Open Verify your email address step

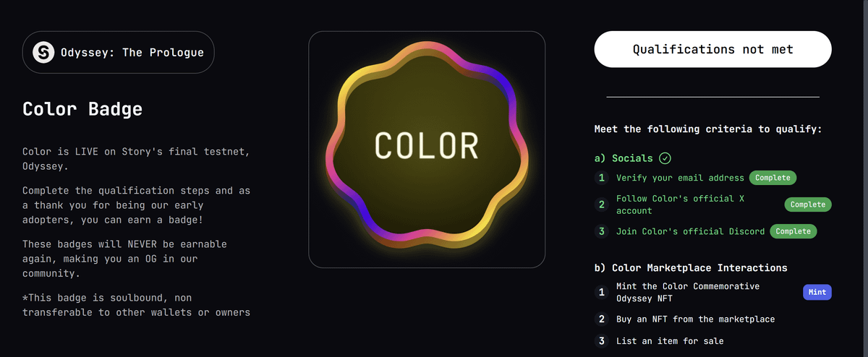[680, 178]
